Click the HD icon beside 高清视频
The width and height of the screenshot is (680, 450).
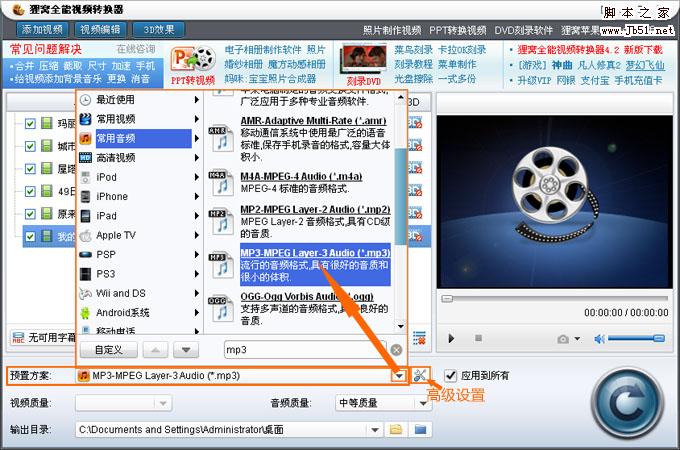[x=85, y=158]
